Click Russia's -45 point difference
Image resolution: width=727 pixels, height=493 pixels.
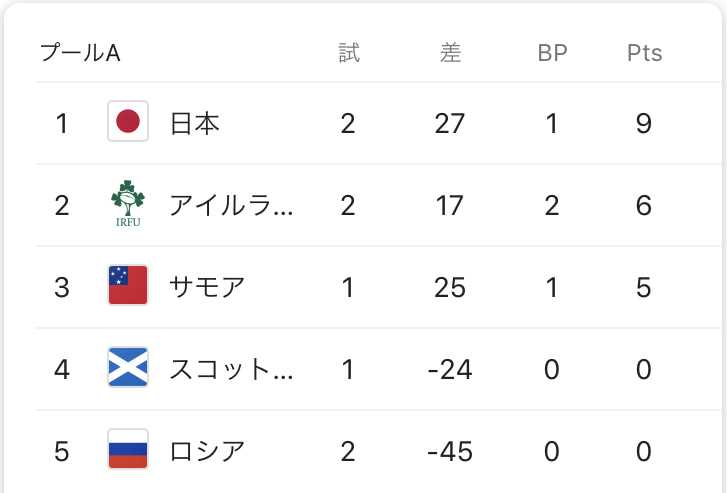[x=450, y=452]
